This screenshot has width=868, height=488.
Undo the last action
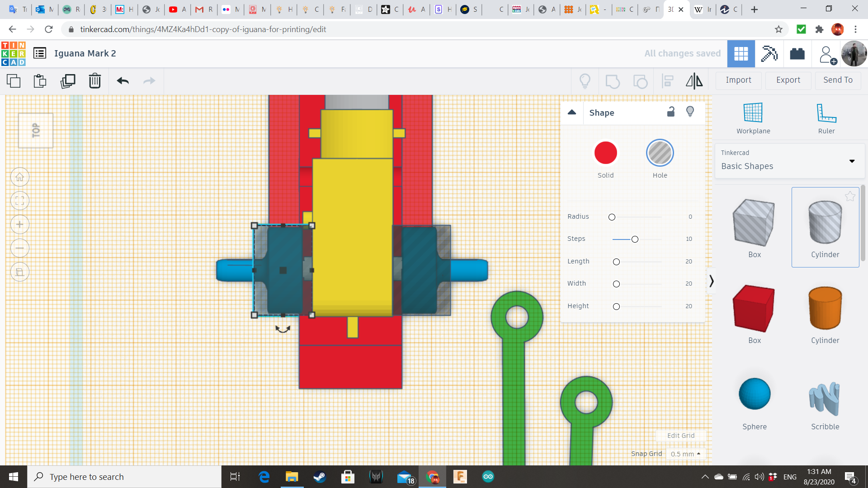123,81
